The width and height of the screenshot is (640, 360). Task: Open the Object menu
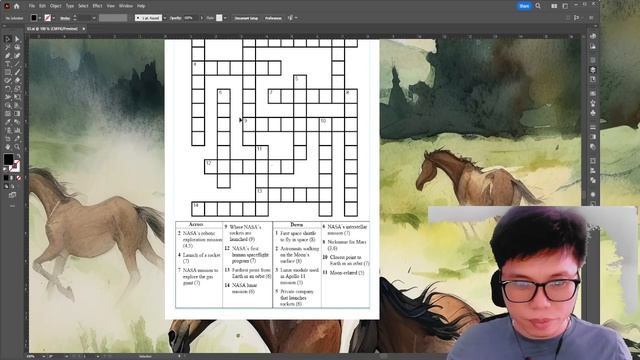click(x=56, y=6)
